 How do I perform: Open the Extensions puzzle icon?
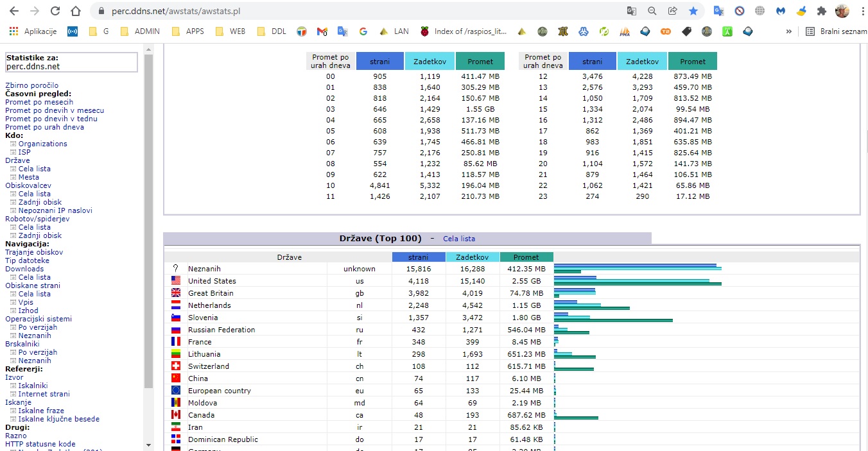click(x=821, y=11)
